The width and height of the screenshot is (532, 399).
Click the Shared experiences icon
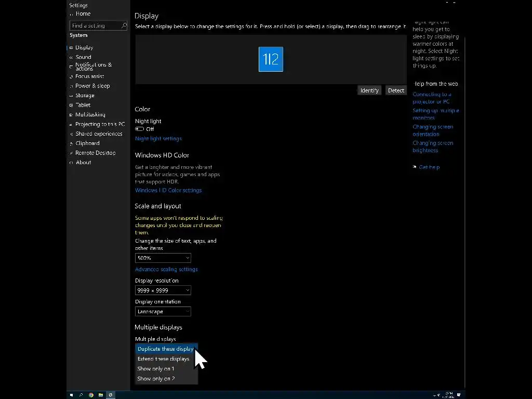coord(71,134)
